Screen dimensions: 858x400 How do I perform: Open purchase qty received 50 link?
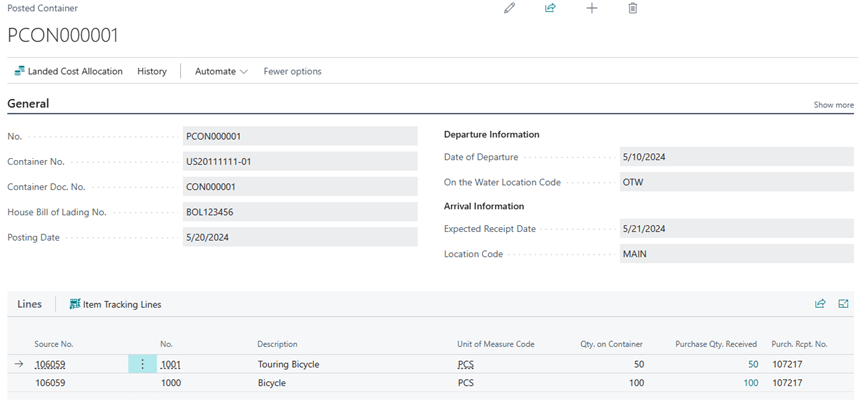tap(752, 365)
